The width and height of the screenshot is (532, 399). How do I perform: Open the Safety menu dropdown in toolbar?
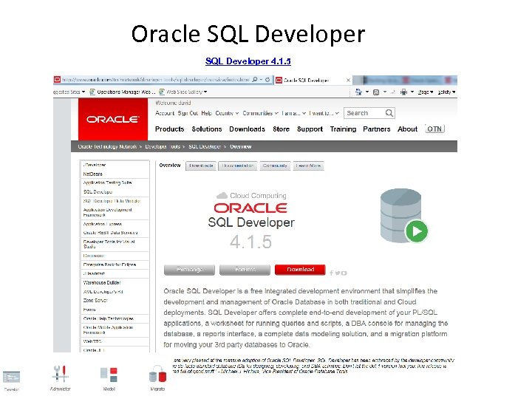point(446,92)
